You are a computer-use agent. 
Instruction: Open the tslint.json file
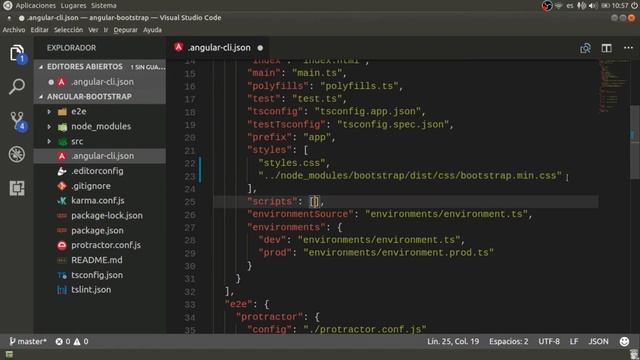(x=100, y=290)
